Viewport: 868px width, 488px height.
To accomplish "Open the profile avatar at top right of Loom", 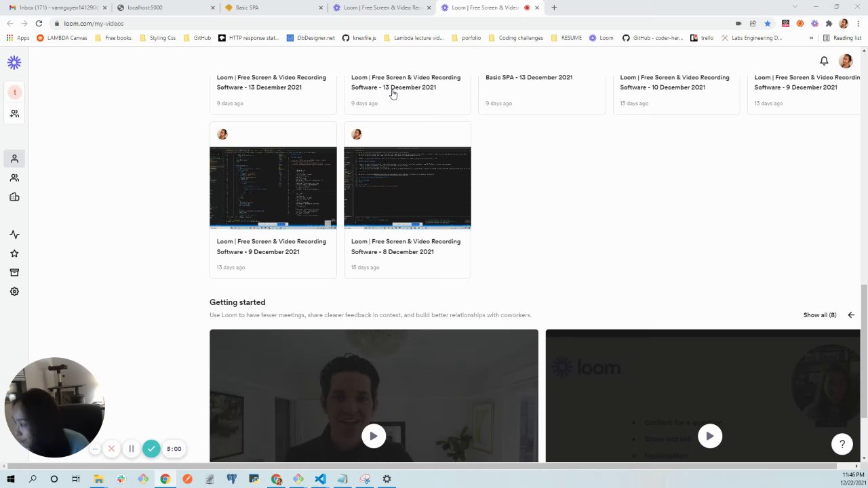I will [846, 61].
